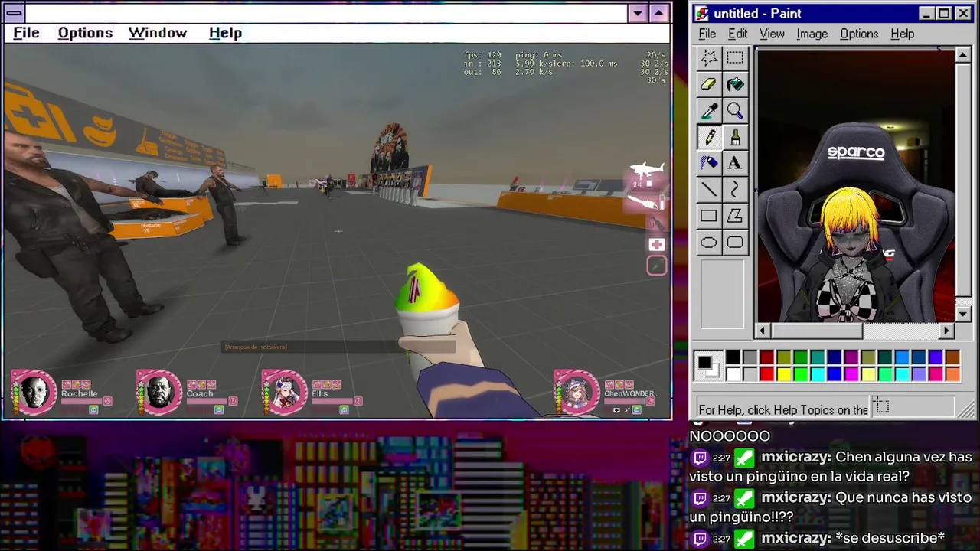980x551 pixels.
Task: Select the Free-Form Select tool in Paint
Action: click(x=709, y=58)
